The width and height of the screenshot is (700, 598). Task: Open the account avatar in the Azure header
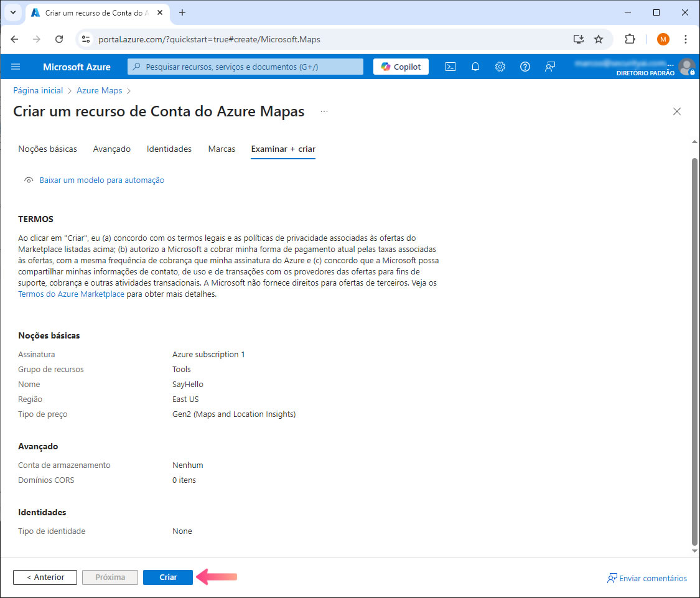point(686,67)
